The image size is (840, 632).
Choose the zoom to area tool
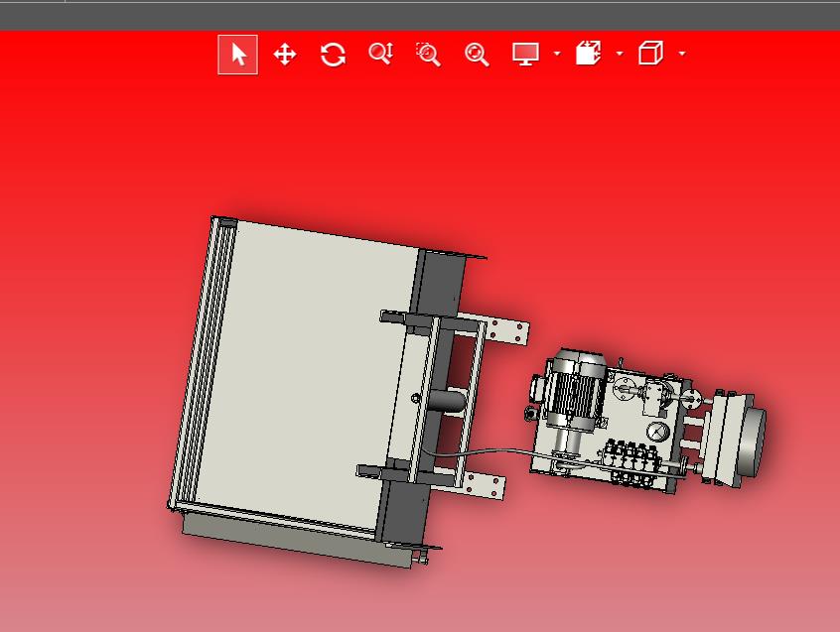[428, 55]
